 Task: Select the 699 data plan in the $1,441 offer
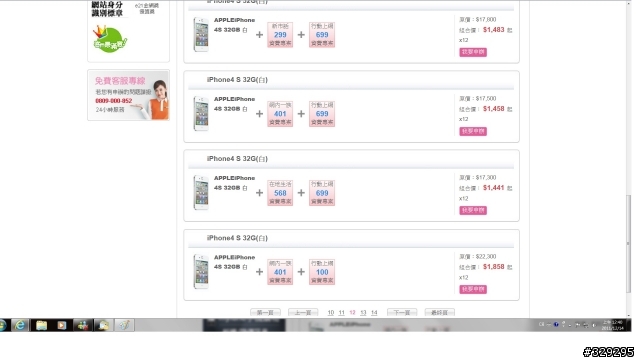[x=322, y=193]
